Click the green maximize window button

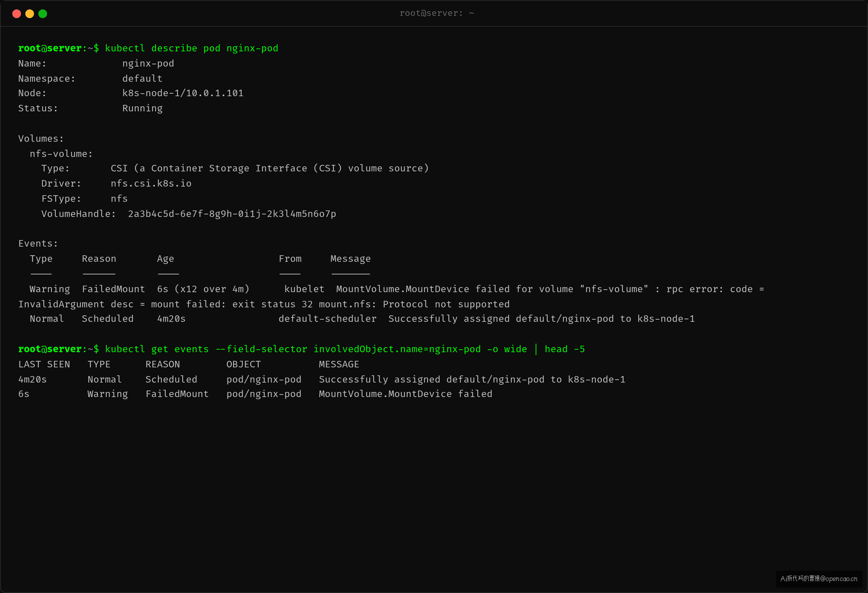[x=43, y=14]
